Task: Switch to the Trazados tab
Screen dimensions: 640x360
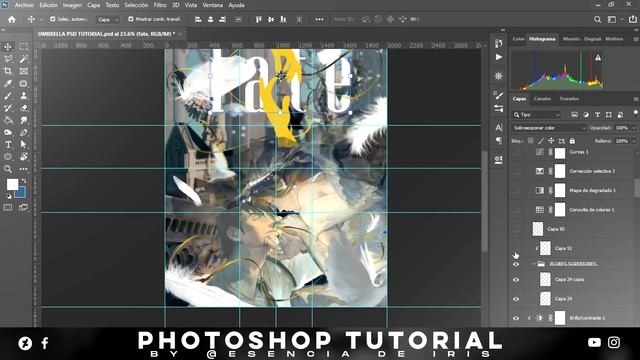Action: 569,99
